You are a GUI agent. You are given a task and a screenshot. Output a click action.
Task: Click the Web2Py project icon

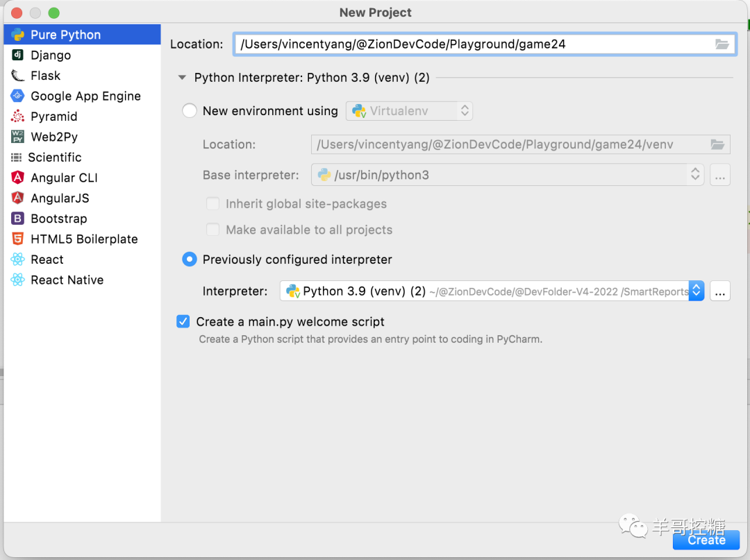17,137
